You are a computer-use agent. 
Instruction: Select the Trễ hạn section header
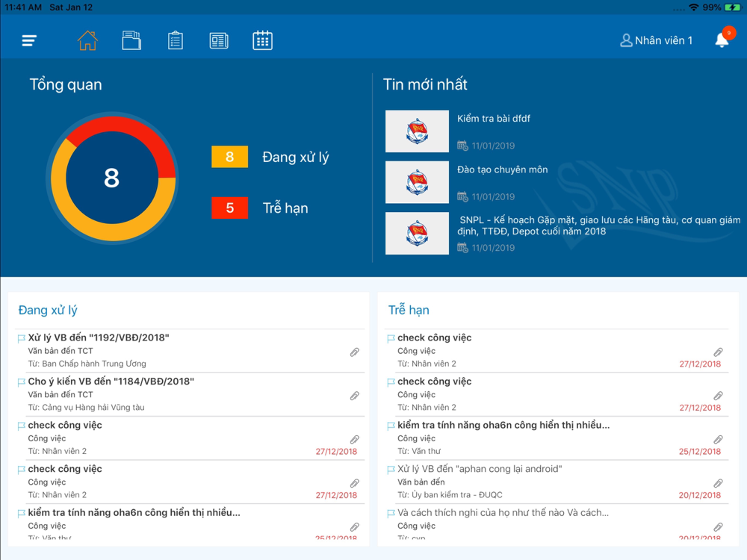409,310
